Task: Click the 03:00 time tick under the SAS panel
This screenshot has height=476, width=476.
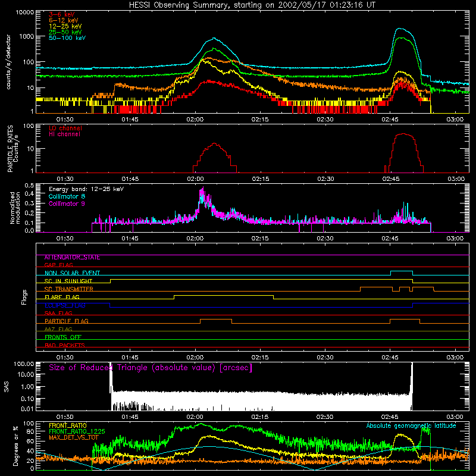Action: (455, 417)
